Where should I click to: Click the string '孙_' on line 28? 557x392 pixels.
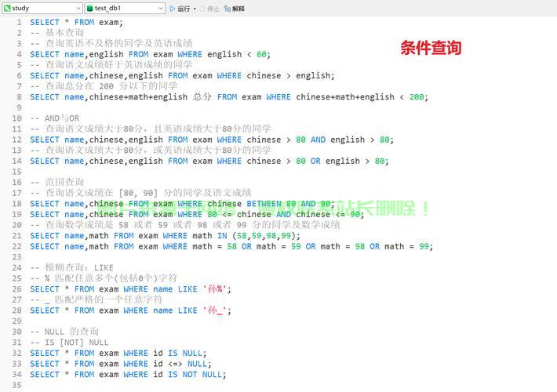tap(214, 310)
